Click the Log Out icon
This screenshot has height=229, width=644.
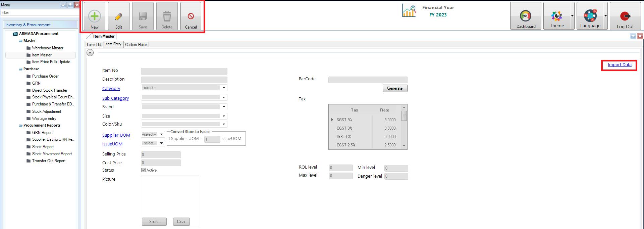(625, 16)
